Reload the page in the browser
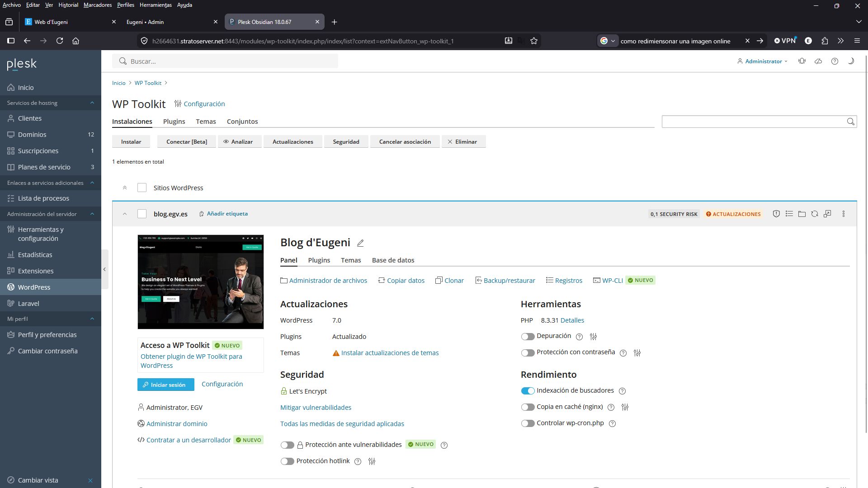868x488 pixels. [x=60, y=41]
